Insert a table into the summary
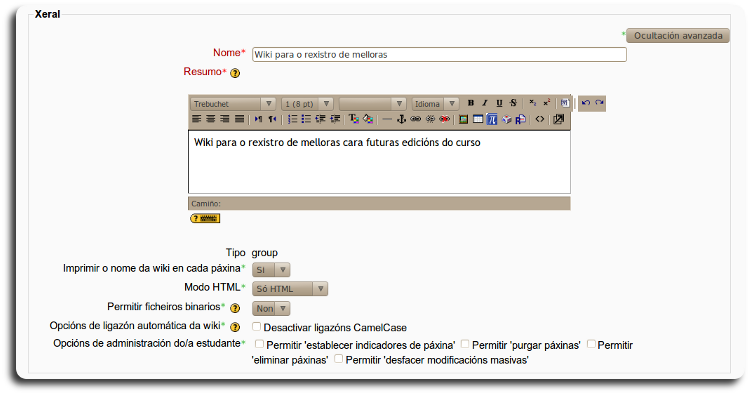This screenshot has height=395, width=750. point(477,119)
